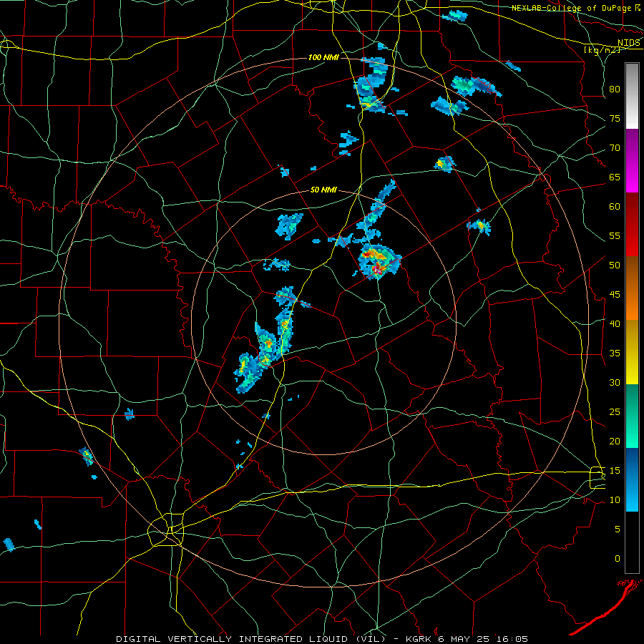644x644 pixels.
Task: Click the "30" value on the color scale
Action: click(615, 382)
